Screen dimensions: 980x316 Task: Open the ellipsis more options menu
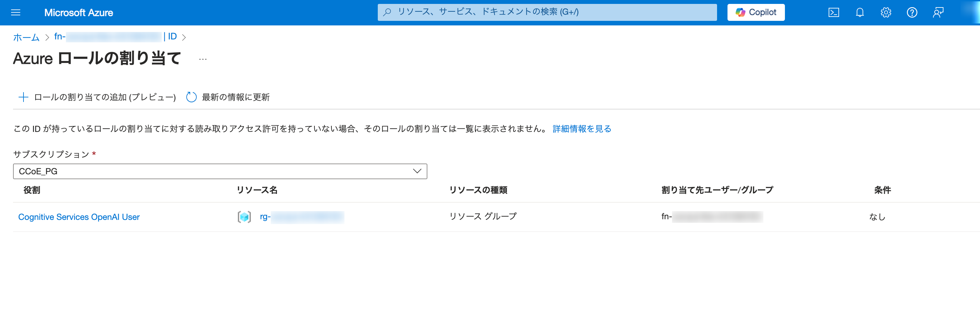click(x=203, y=59)
